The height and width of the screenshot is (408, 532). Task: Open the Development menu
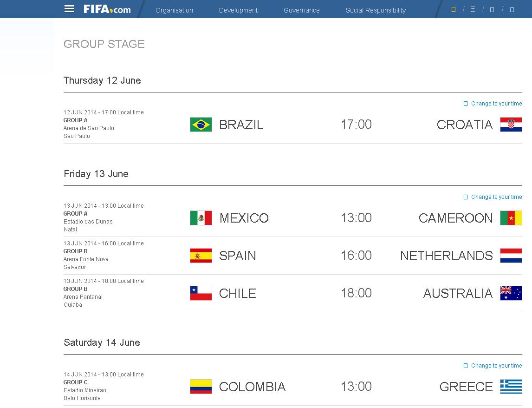[x=238, y=10]
